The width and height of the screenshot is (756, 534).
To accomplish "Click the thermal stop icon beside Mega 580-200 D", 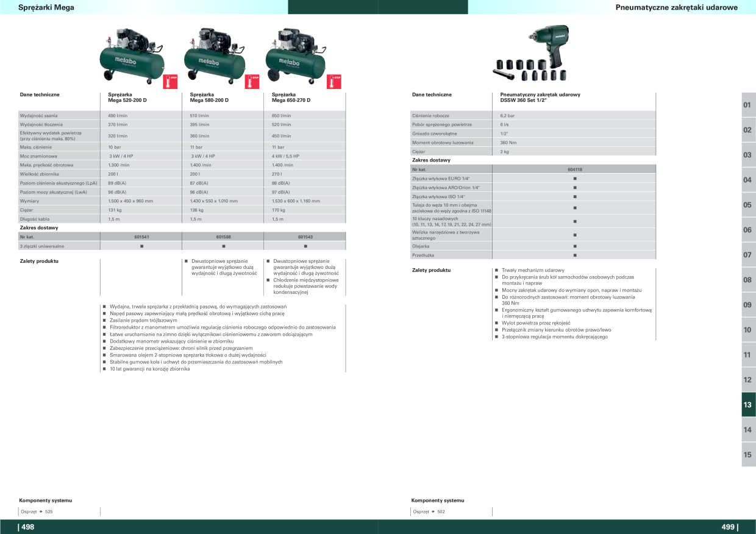I will pos(252,81).
